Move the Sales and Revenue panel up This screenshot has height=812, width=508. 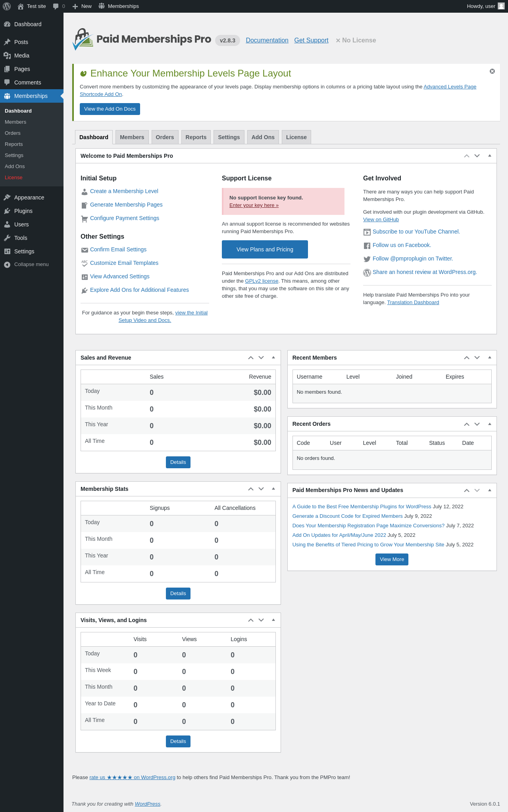[250, 358]
